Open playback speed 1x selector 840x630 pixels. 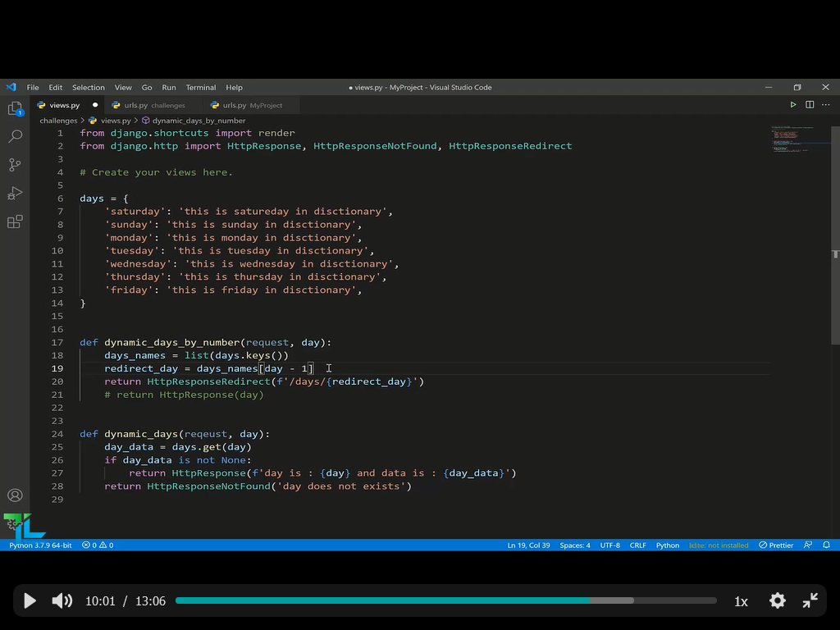[741, 601]
